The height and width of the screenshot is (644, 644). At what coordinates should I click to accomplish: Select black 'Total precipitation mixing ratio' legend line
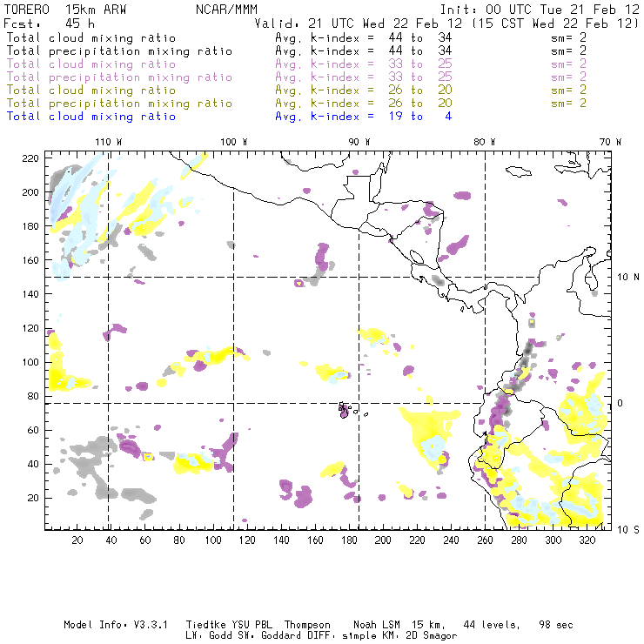point(119,51)
